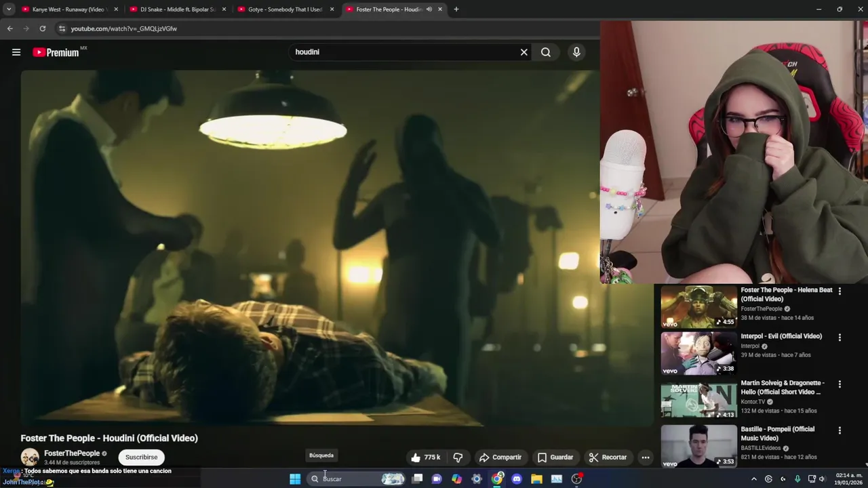Open Bastille - Pompeii video title
The image size is (868, 488).
(778, 434)
